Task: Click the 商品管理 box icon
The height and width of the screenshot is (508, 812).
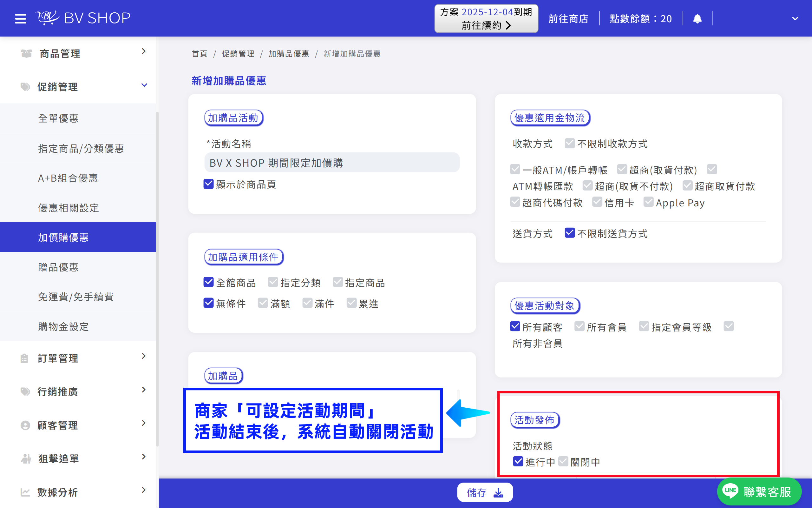Action: pyautogui.click(x=26, y=53)
